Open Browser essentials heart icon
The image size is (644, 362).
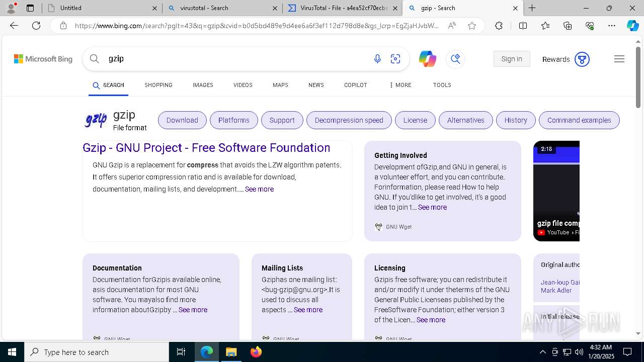pos(590,26)
